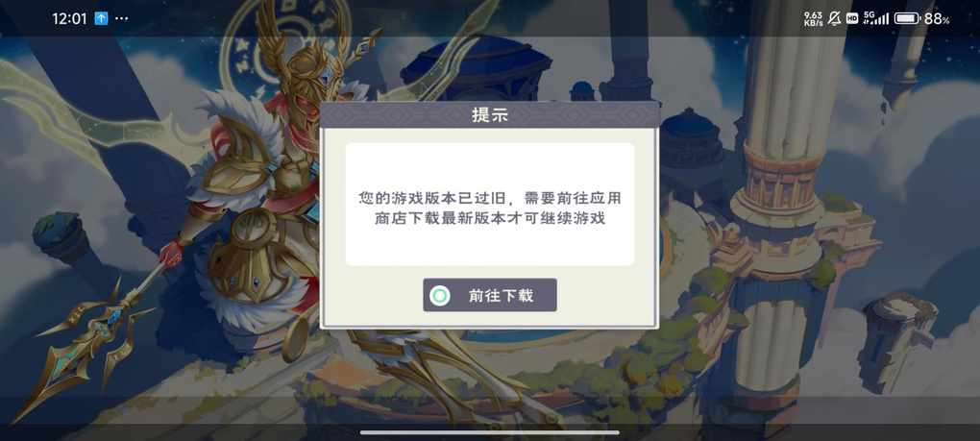Tap the HD indicator icon
This screenshot has width=980, height=441.
click(x=852, y=19)
